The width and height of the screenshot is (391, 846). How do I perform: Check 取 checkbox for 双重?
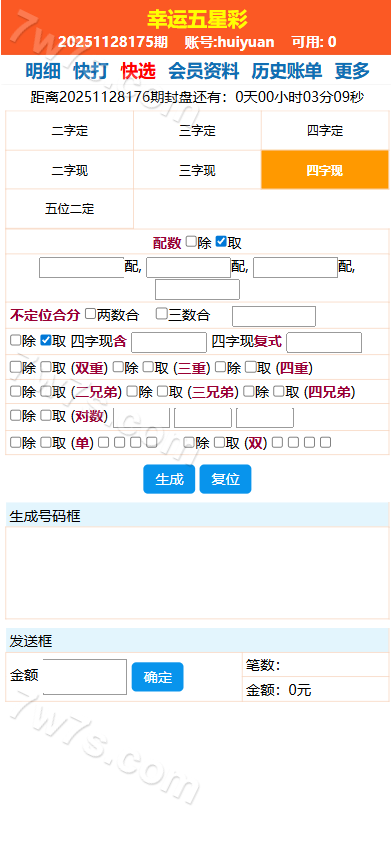pyautogui.click(x=46, y=367)
